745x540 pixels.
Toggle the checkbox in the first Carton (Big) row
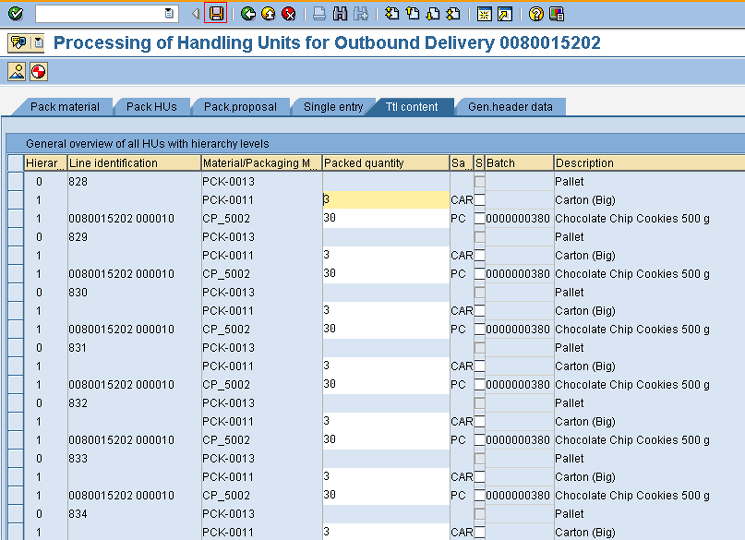point(479,200)
